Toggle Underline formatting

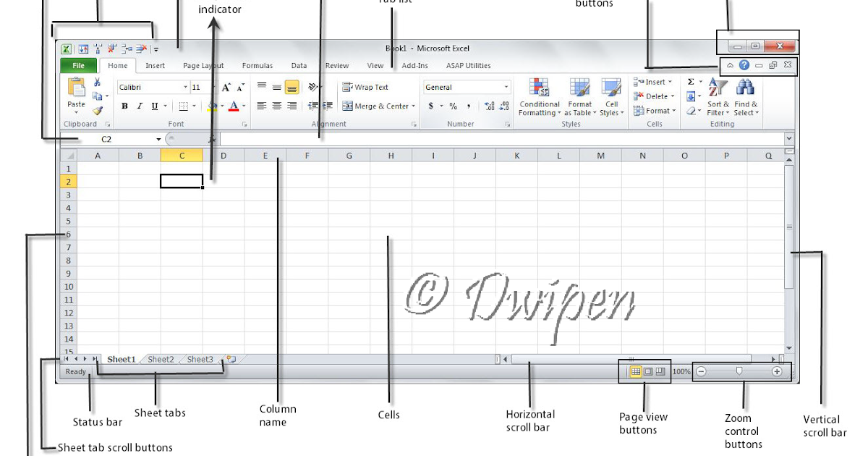click(x=153, y=106)
